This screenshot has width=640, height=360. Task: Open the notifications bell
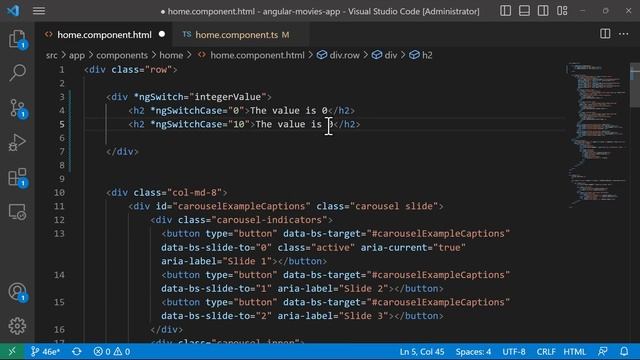click(x=624, y=351)
